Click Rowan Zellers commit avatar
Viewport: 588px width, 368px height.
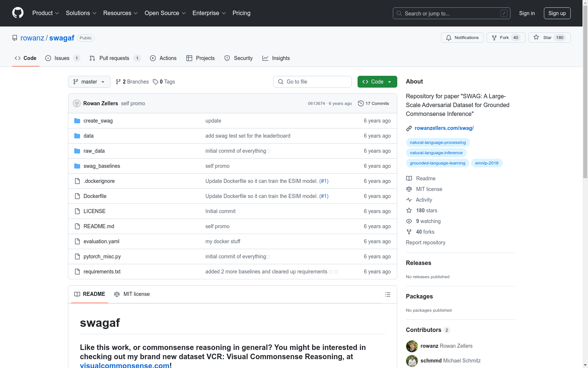pyautogui.click(x=77, y=103)
